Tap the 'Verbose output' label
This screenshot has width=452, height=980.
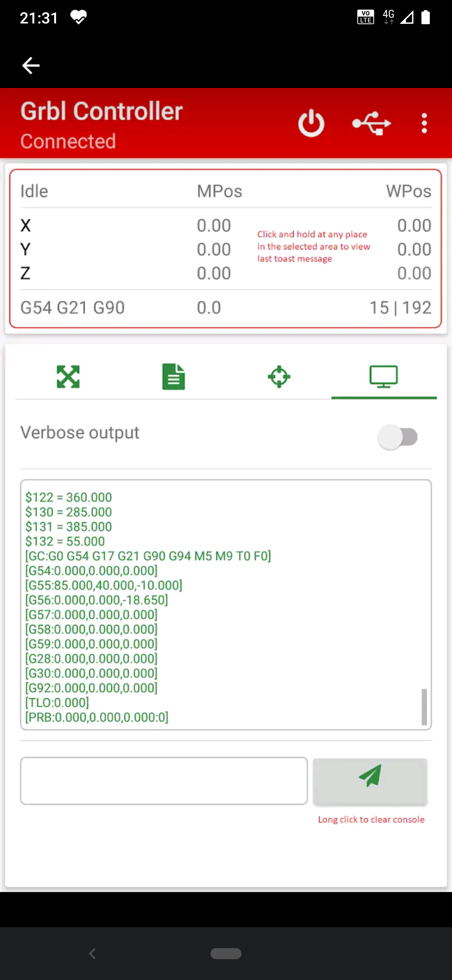[80, 433]
